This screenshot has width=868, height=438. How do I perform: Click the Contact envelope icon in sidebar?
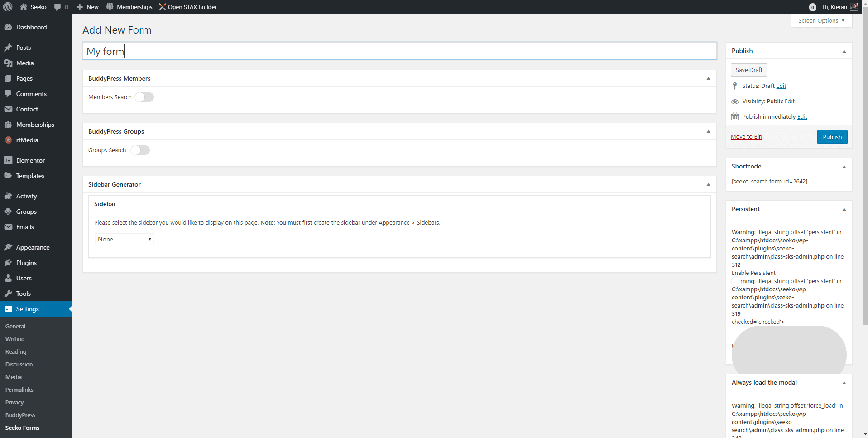tap(8, 109)
